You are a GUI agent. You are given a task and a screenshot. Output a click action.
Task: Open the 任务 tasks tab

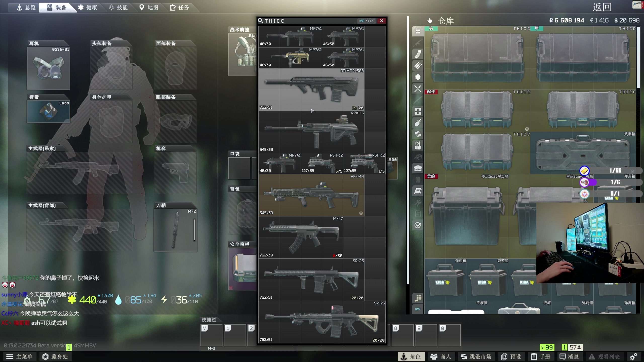(179, 8)
